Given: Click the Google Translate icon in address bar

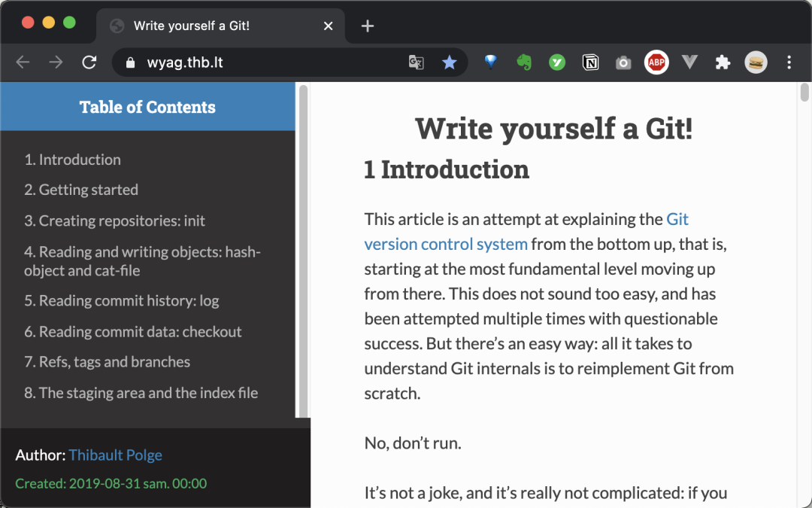Looking at the screenshot, I should (x=416, y=62).
